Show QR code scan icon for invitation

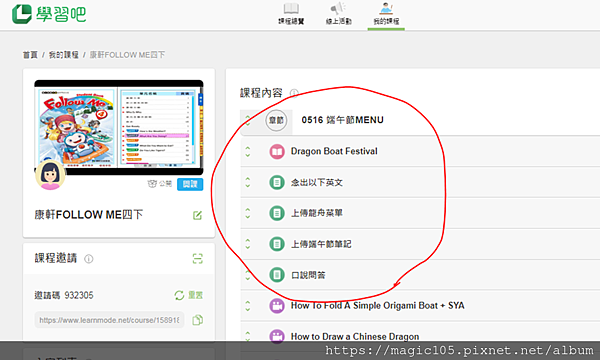coord(197,259)
